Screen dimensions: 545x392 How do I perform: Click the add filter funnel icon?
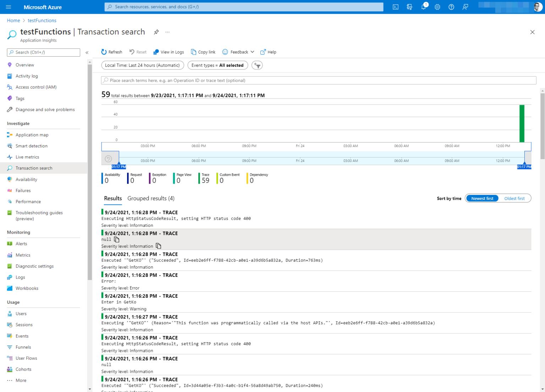pyautogui.click(x=257, y=66)
